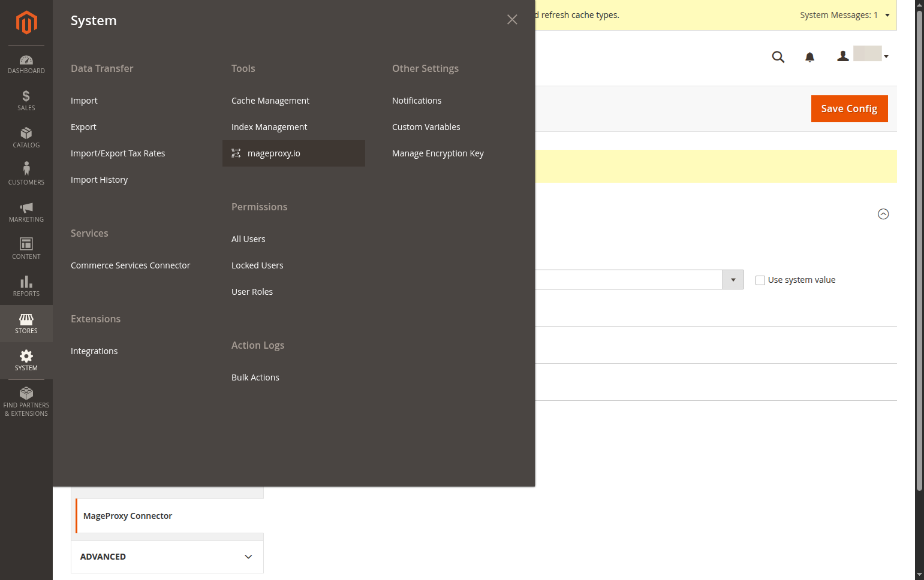Screen dimensions: 924x580
Task: Close the System menu panel
Action: (x=512, y=20)
